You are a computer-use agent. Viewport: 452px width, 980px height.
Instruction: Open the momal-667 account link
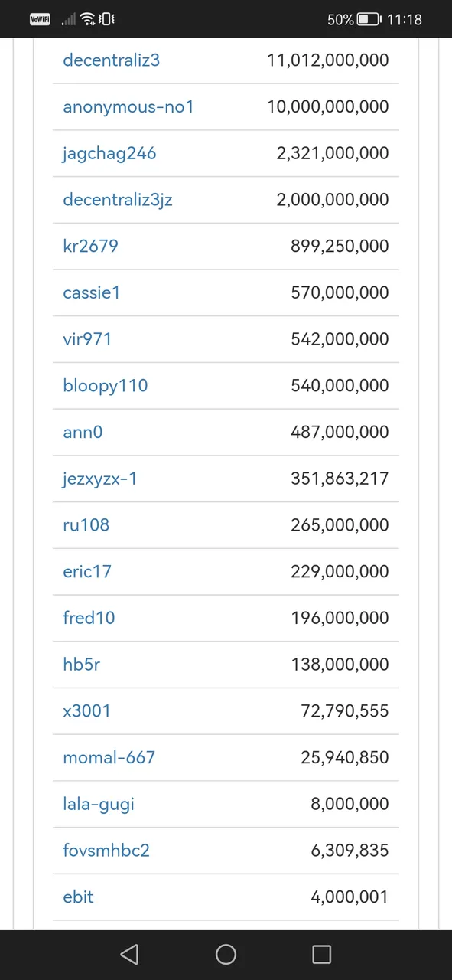tap(109, 757)
